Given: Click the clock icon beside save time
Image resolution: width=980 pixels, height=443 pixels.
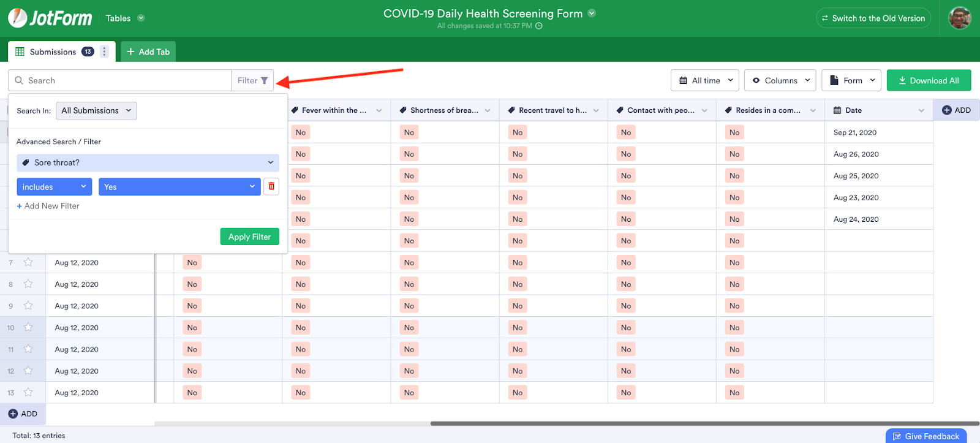Looking at the screenshot, I should (539, 26).
